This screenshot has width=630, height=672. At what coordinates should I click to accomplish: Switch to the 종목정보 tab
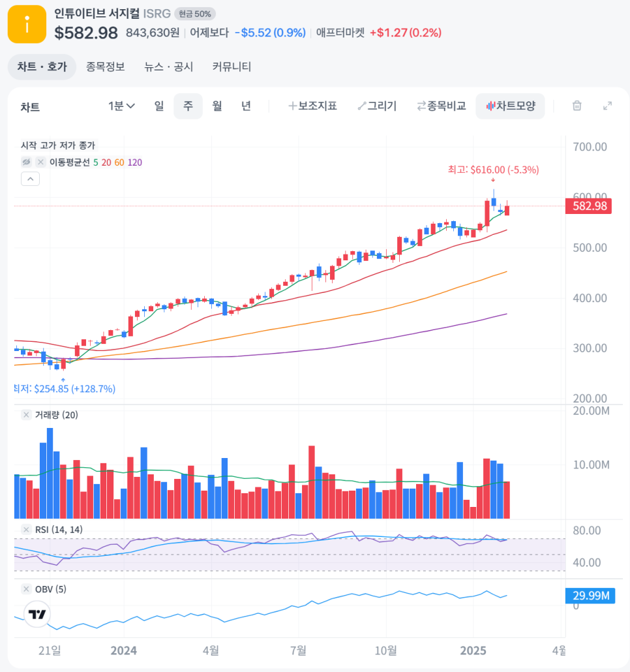(x=106, y=67)
